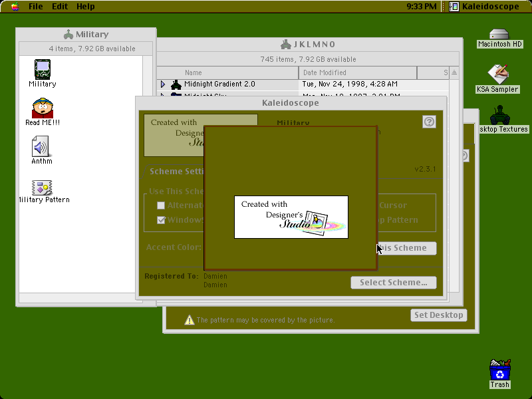Click the 9:33 PM menu bar clock
Image resolution: width=532 pixels, height=399 pixels.
point(422,7)
